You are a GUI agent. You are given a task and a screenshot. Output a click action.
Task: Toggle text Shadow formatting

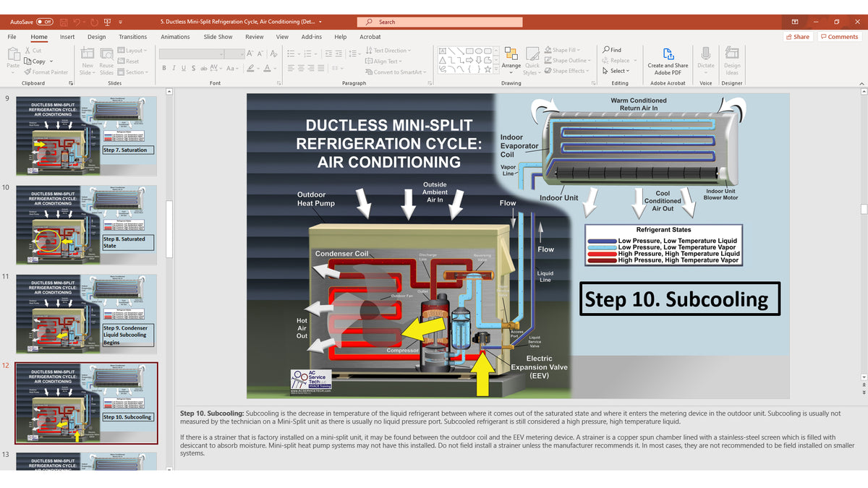192,68
